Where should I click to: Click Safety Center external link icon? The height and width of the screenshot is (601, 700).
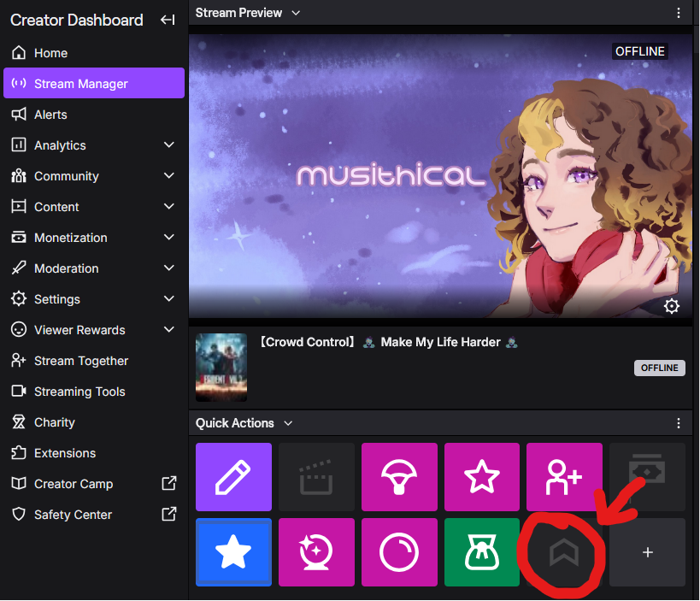pyautogui.click(x=168, y=514)
